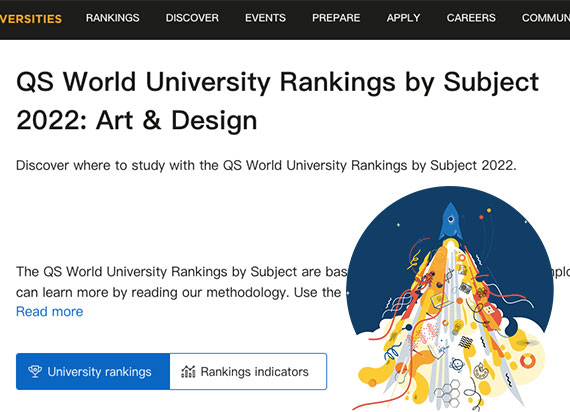Select the Rankings indicators tab
The height and width of the screenshot is (412, 570).
point(248,371)
